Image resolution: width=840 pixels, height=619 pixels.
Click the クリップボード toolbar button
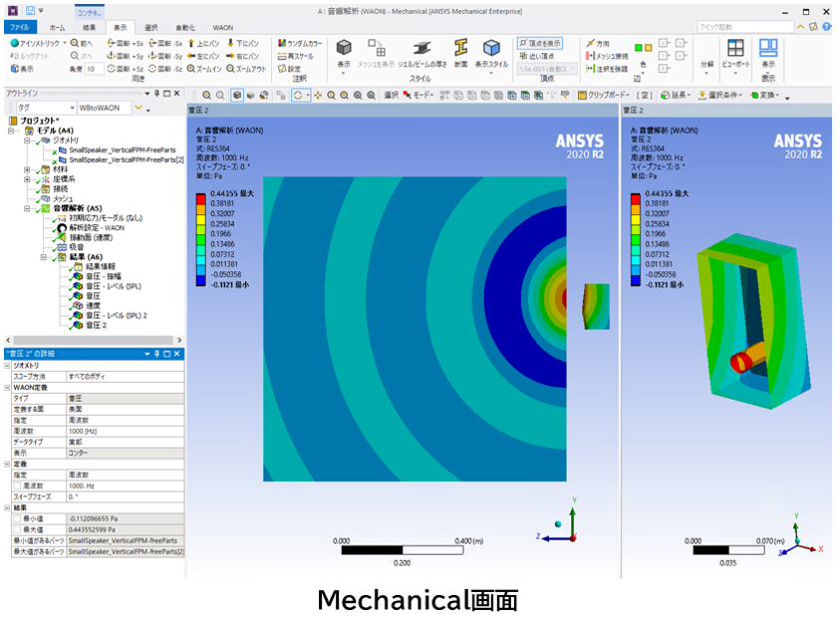click(604, 96)
